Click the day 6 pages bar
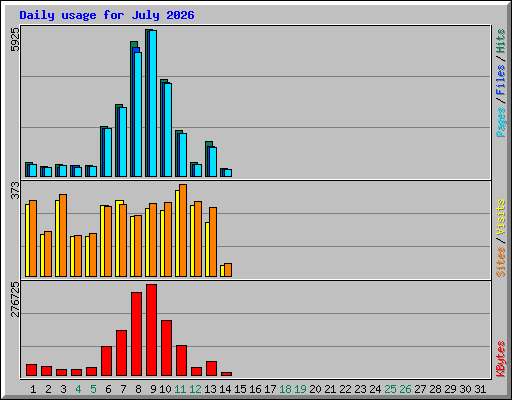Viewport: 512px width, 400px height. [x=108, y=153]
